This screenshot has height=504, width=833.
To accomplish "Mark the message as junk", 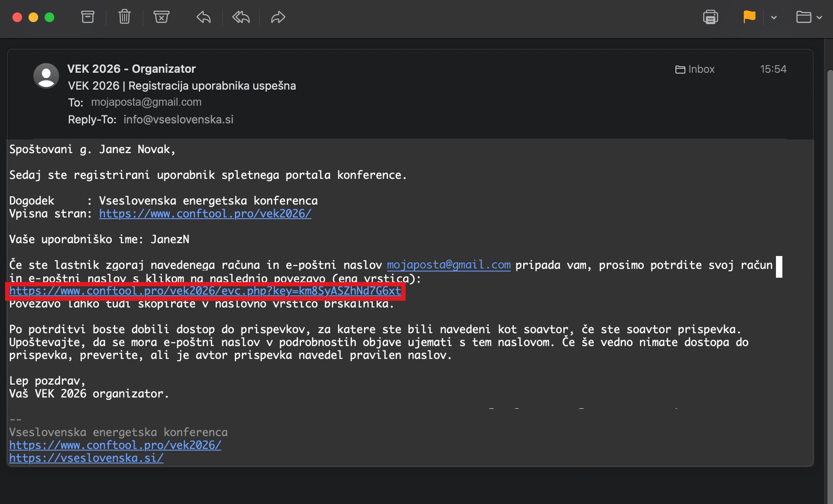I will tap(161, 17).
